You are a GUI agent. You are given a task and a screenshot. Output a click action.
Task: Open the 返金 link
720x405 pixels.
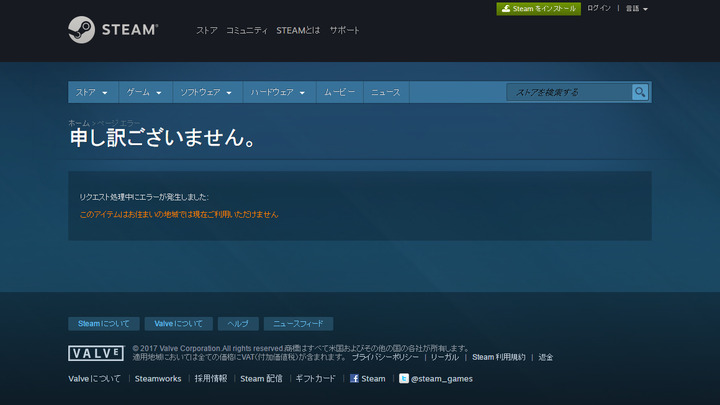pos(546,357)
